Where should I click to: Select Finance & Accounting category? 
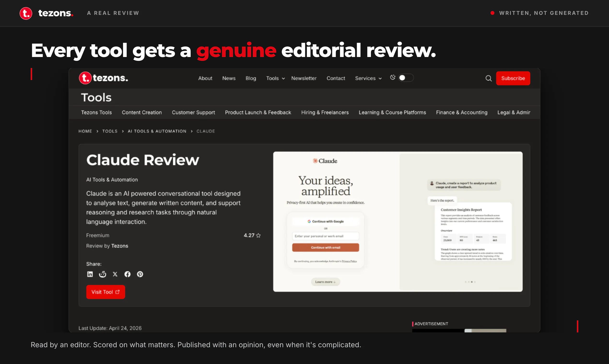click(x=461, y=112)
